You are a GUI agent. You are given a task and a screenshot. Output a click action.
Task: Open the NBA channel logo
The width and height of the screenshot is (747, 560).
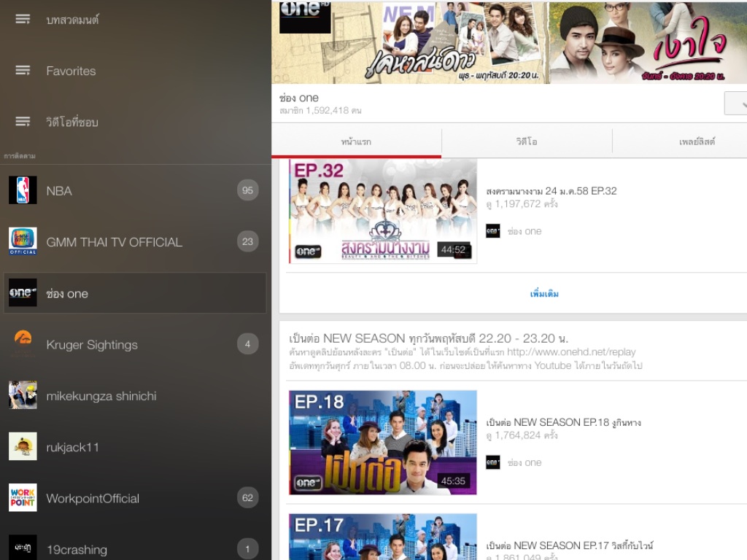click(23, 190)
